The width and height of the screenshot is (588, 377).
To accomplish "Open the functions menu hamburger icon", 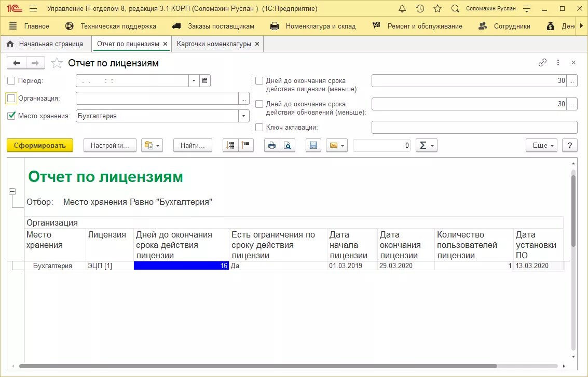I will [x=33, y=8].
